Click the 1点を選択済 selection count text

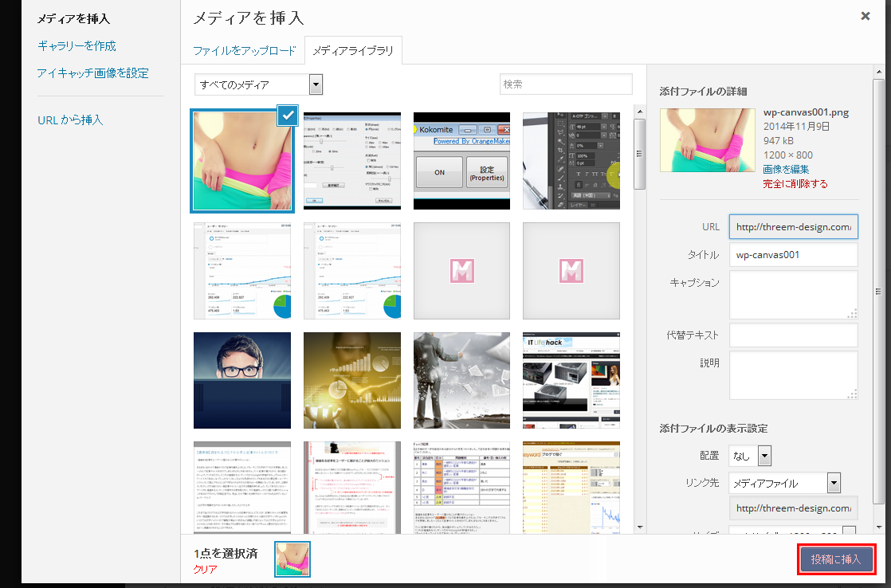[x=226, y=554]
